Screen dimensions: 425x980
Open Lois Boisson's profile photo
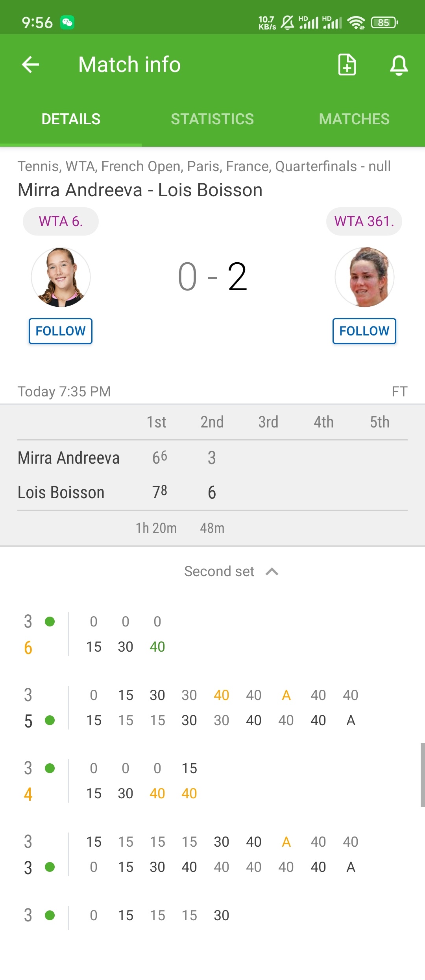click(x=364, y=277)
